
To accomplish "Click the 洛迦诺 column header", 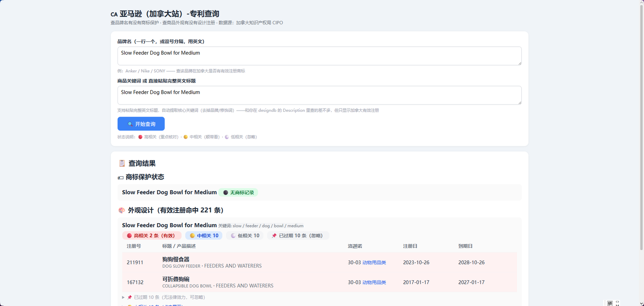I will (x=355, y=246).
